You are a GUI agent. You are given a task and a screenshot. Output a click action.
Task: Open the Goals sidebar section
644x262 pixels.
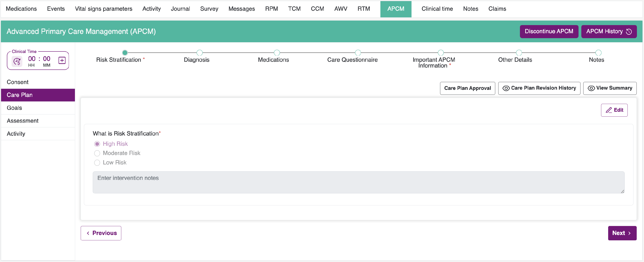coord(15,108)
